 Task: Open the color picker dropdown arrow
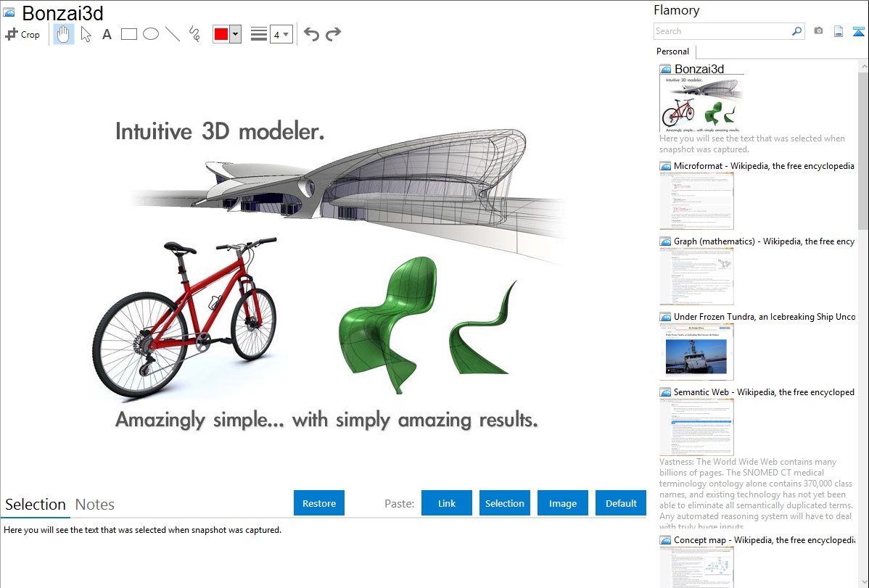pyautogui.click(x=236, y=34)
